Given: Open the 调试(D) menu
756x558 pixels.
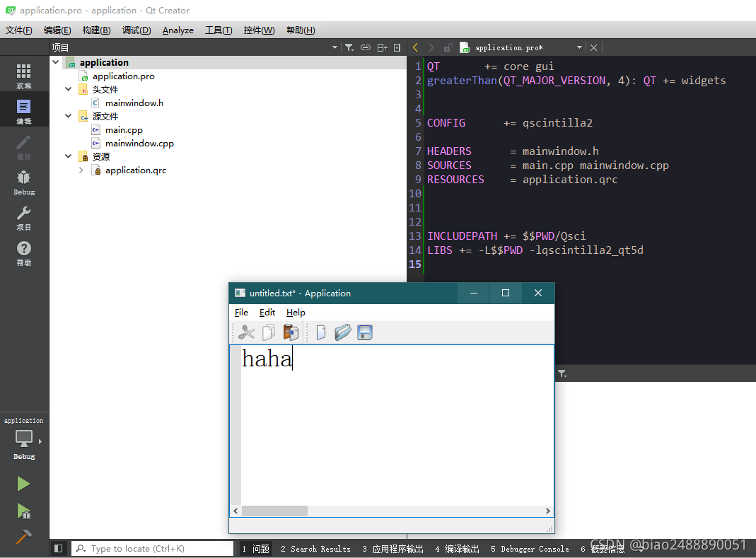Looking at the screenshot, I should [x=136, y=30].
